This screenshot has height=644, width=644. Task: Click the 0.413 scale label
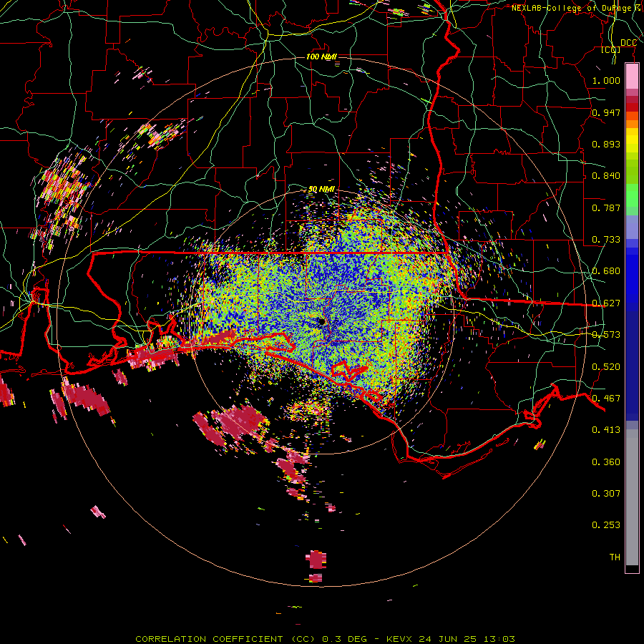[606, 430]
